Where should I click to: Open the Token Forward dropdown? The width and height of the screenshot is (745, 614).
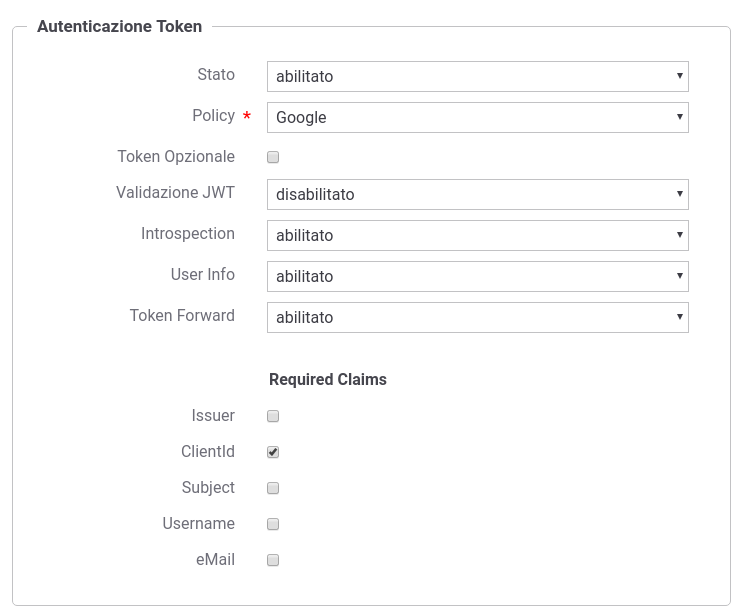coord(478,317)
